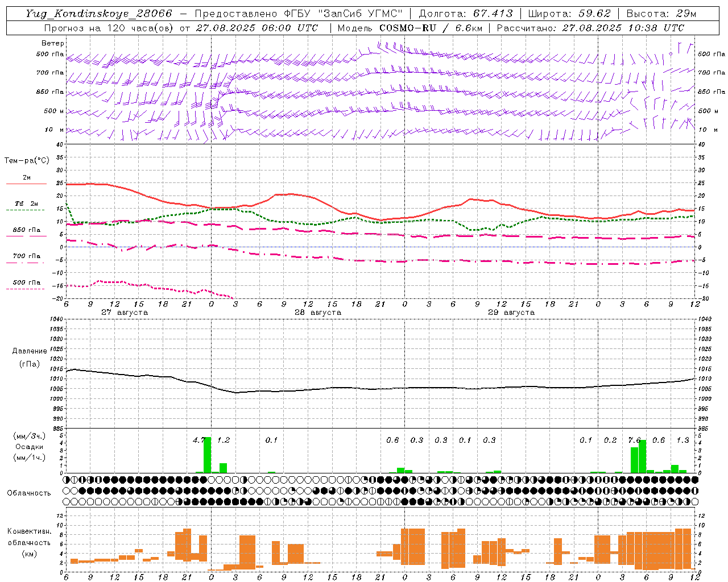
Task: Click the station name Yug_Kondinskoye_28066
Action: tap(98, 14)
